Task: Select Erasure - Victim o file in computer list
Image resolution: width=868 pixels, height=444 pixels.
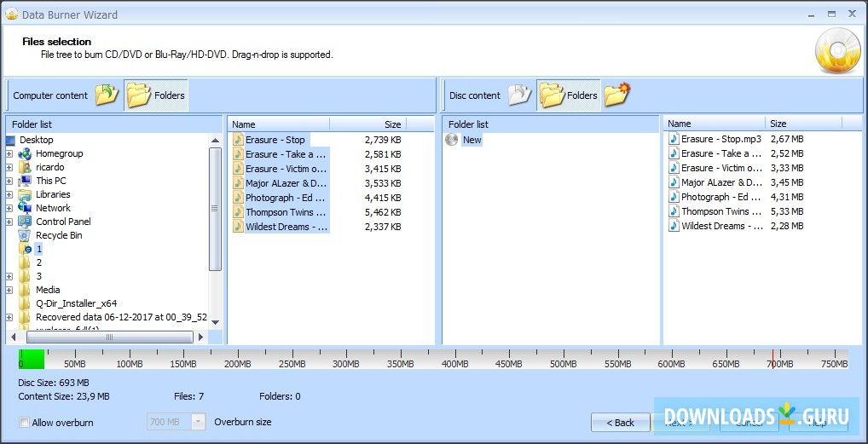Action: tap(286, 169)
